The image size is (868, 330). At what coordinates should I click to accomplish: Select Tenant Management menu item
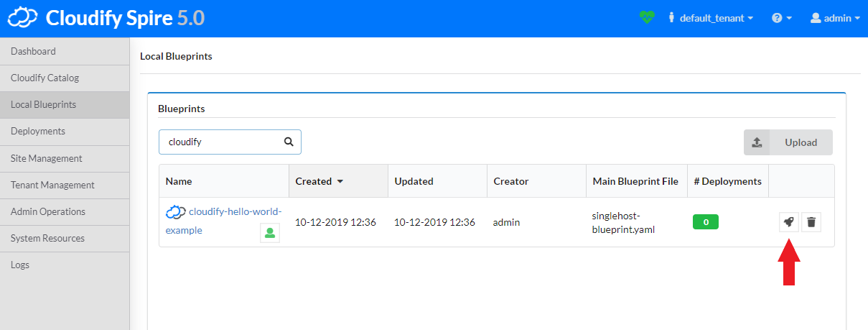(52, 185)
